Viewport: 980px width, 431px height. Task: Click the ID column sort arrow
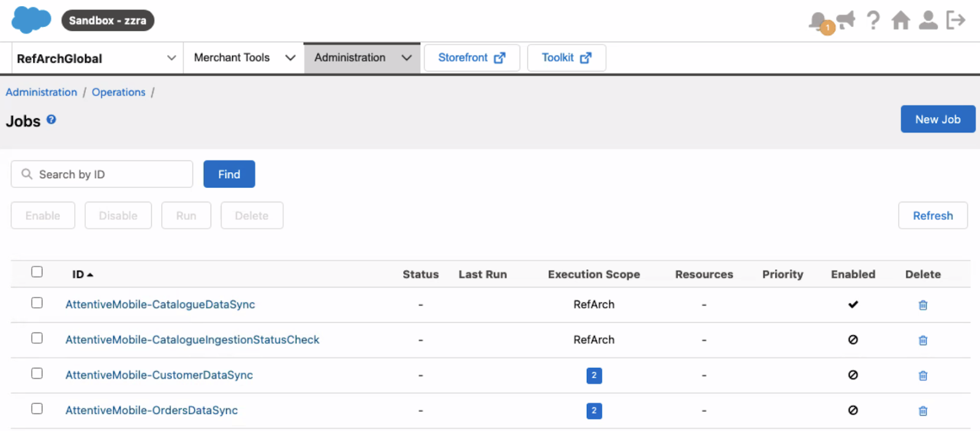(90, 275)
